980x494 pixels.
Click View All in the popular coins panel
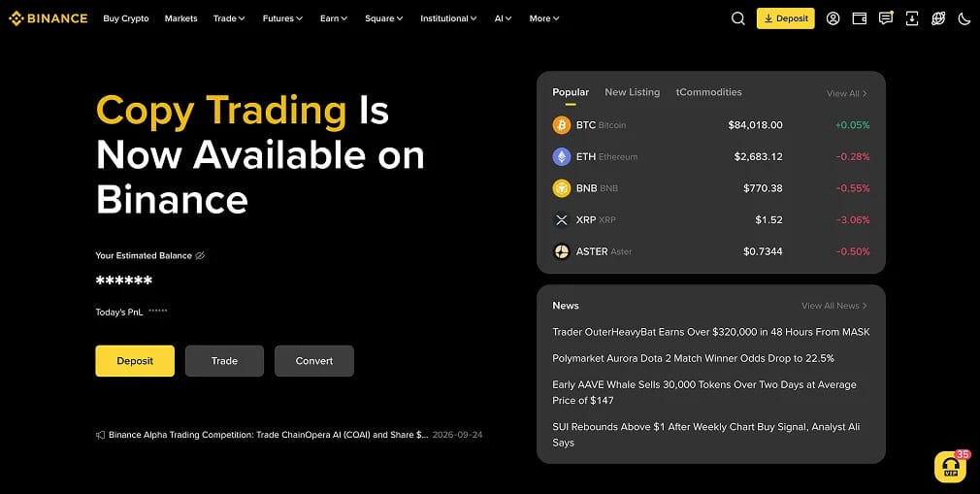847,94
